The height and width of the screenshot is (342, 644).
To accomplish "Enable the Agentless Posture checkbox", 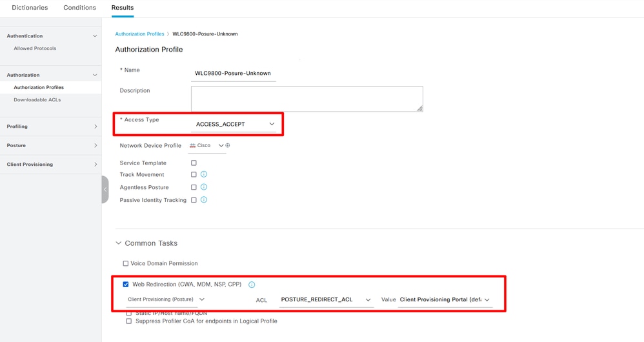I will tap(194, 187).
